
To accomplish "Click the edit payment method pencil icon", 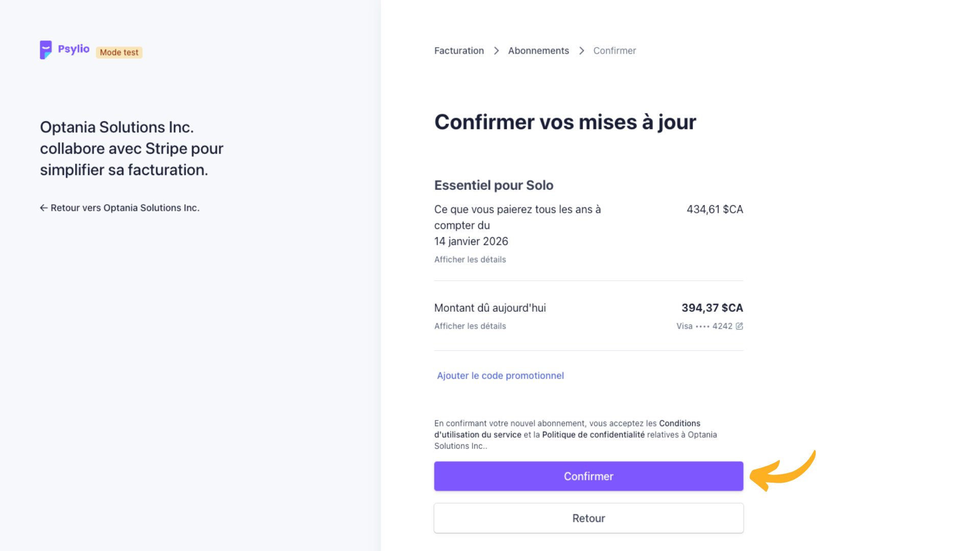I will tap(739, 326).
